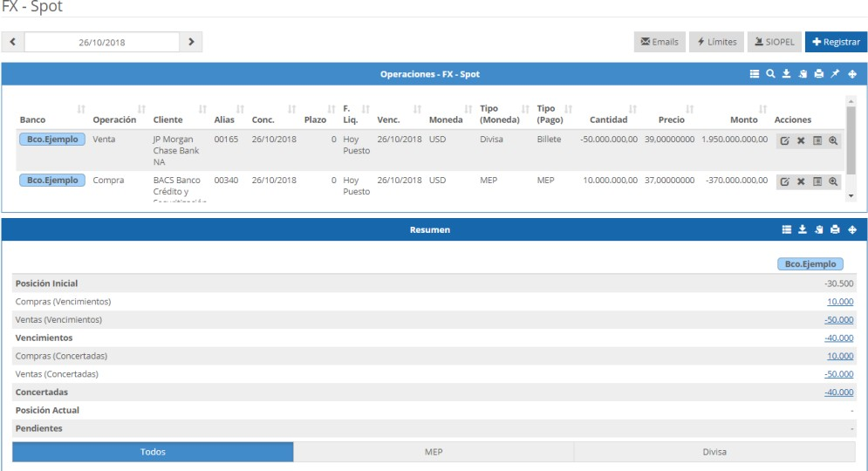The image size is (868, 471).
Task: Download the Operaciones table data
Action: tap(786, 74)
